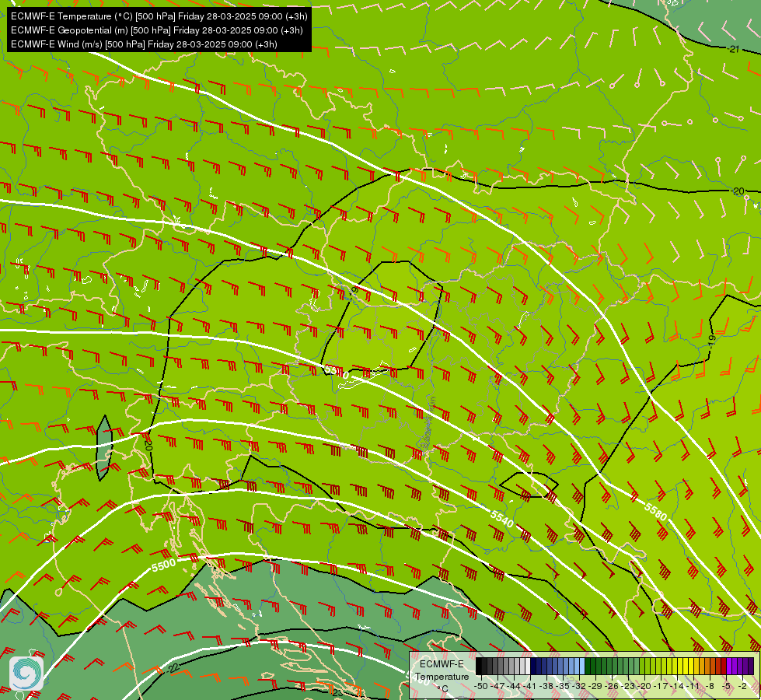This screenshot has width=761, height=700.
Task: Click the -29 legend tick label
Action: [595, 686]
